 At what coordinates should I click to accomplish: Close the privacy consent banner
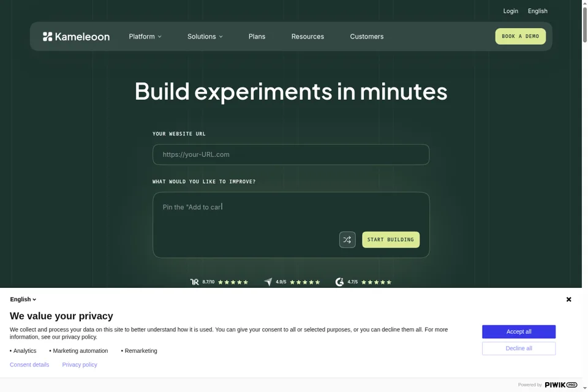[x=568, y=300]
